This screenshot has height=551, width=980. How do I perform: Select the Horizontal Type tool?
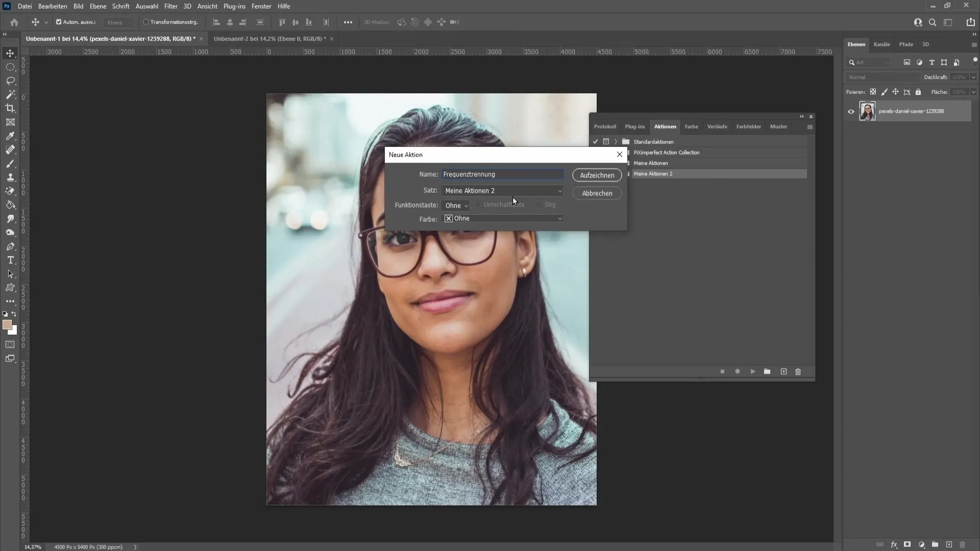click(10, 260)
